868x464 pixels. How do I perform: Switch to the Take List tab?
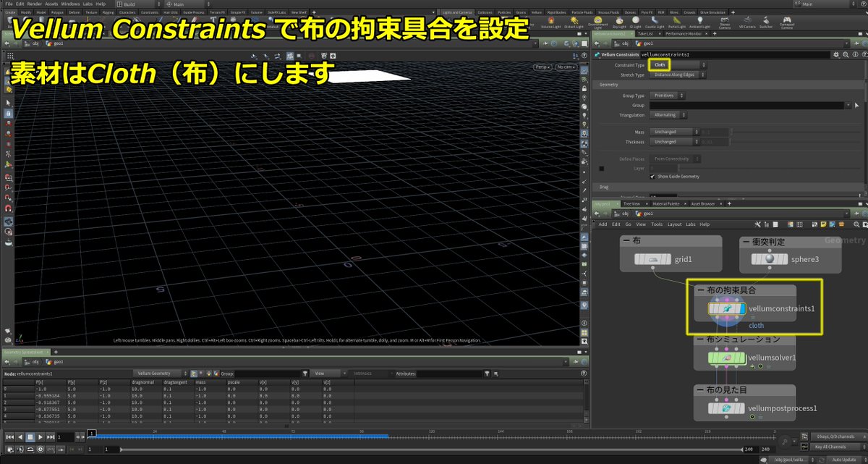[x=646, y=33]
